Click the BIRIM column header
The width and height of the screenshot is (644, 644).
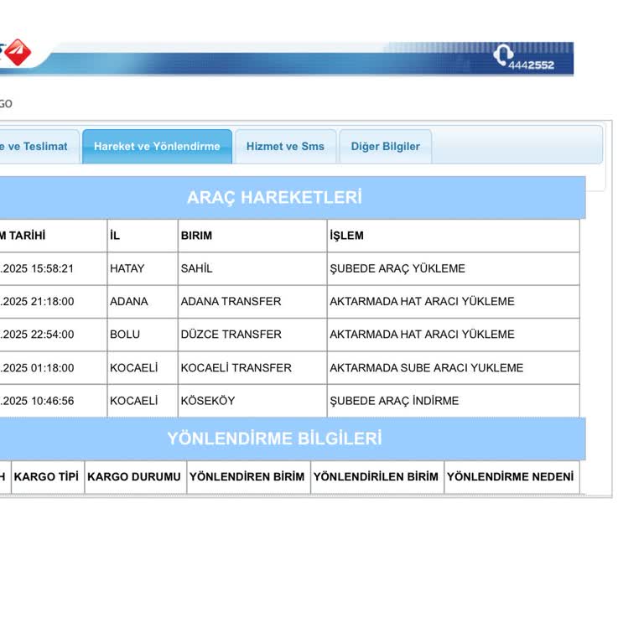click(x=252, y=236)
